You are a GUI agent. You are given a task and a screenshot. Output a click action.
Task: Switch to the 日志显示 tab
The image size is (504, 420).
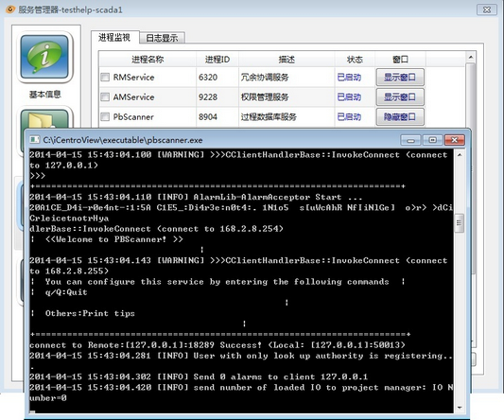(162, 38)
